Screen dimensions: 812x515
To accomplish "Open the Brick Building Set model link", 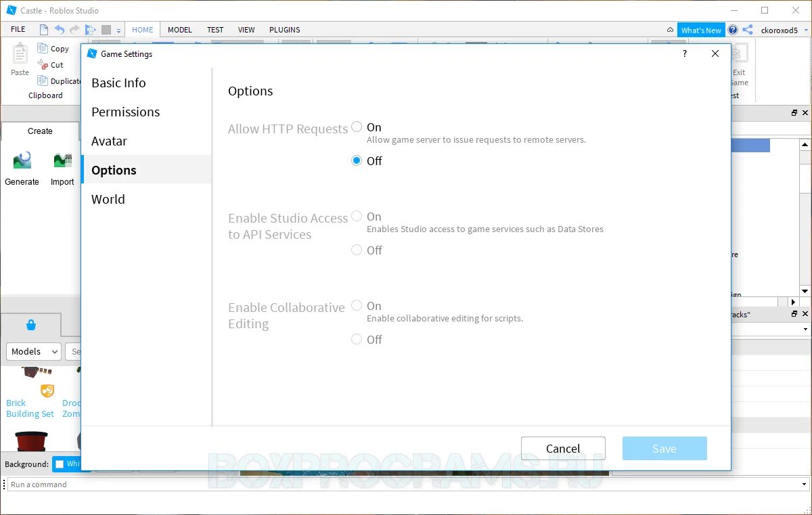I will tap(30, 408).
